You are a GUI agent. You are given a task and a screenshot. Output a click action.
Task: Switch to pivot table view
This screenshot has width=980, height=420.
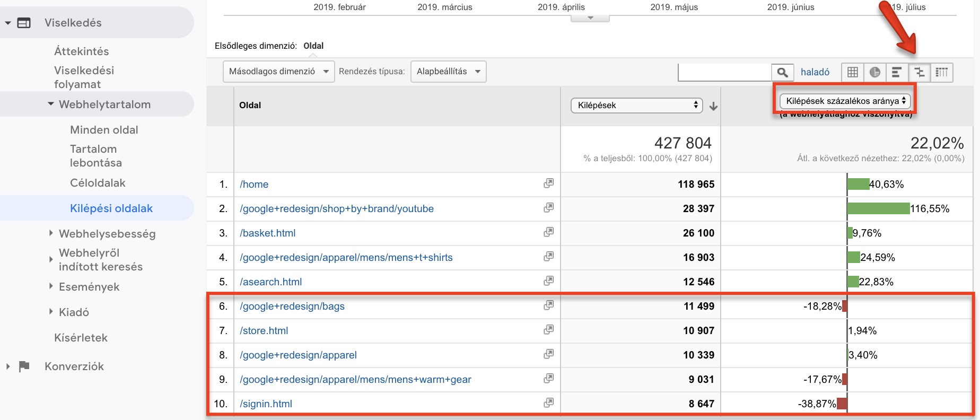click(x=942, y=72)
